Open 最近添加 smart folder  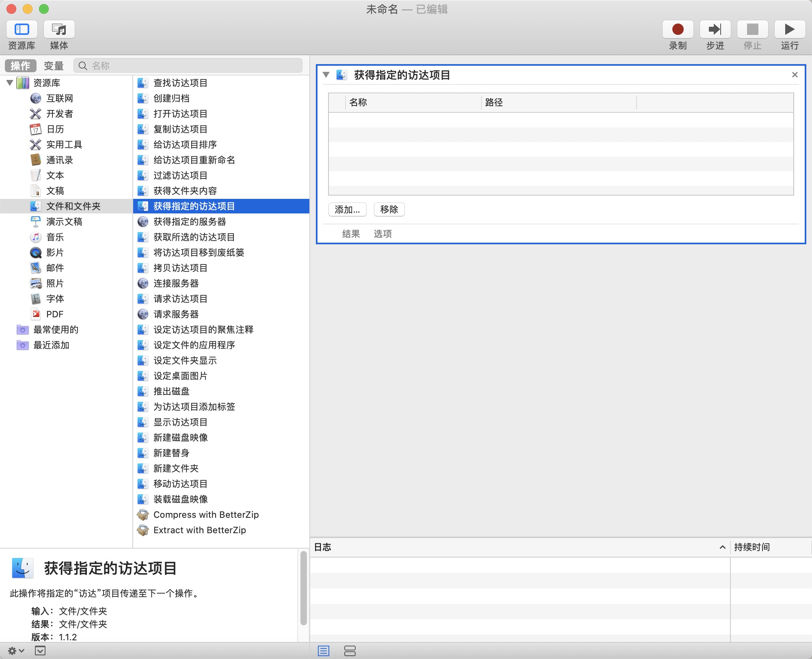[51, 345]
